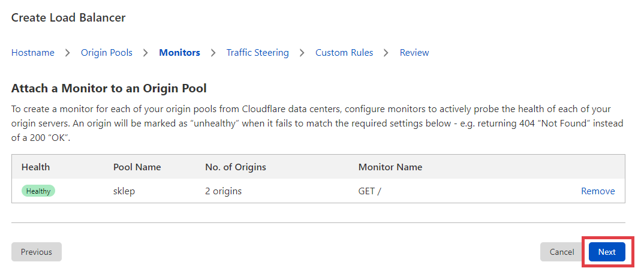Go to the Hostname step
This screenshot has width=644, height=280.
click(x=33, y=53)
